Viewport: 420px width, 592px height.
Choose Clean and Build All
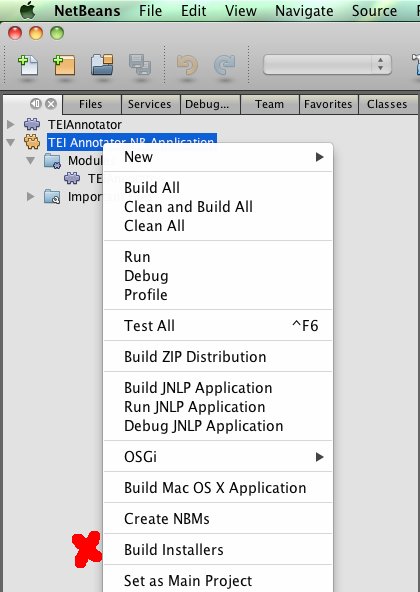pyautogui.click(x=218, y=207)
